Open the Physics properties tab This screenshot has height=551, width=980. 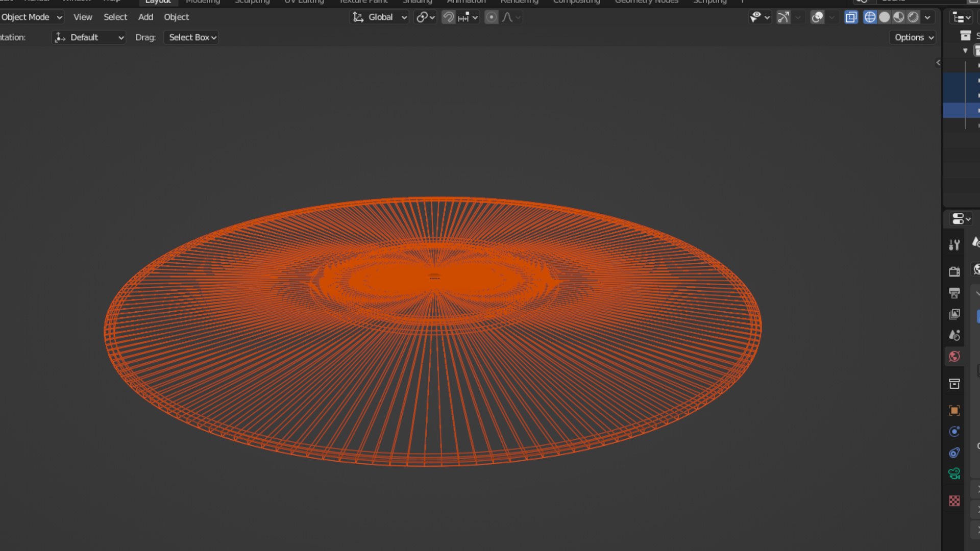click(x=954, y=432)
